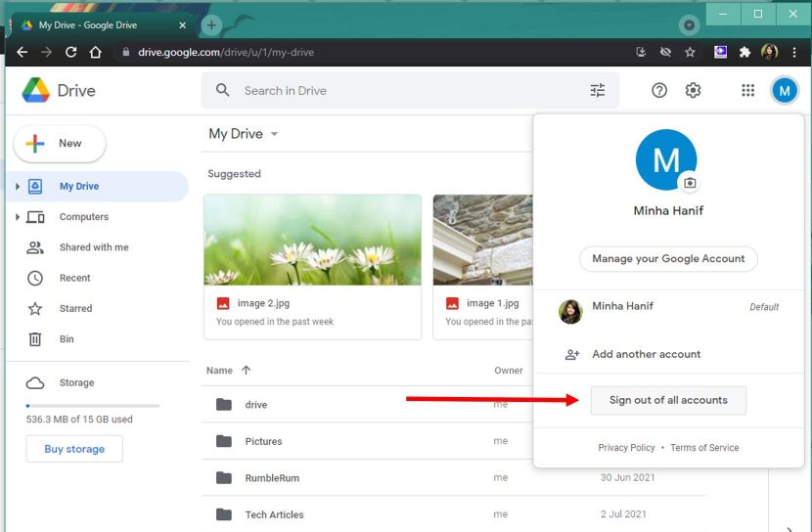Change profile picture via camera icon
The width and height of the screenshot is (812, 532).
[690, 183]
